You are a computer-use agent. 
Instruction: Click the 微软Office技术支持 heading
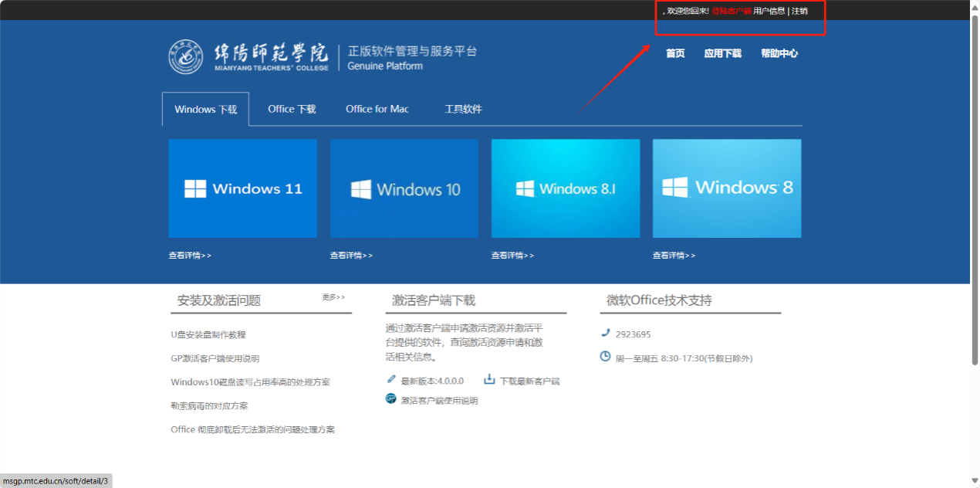pyautogui.click(x=659, y=300)
